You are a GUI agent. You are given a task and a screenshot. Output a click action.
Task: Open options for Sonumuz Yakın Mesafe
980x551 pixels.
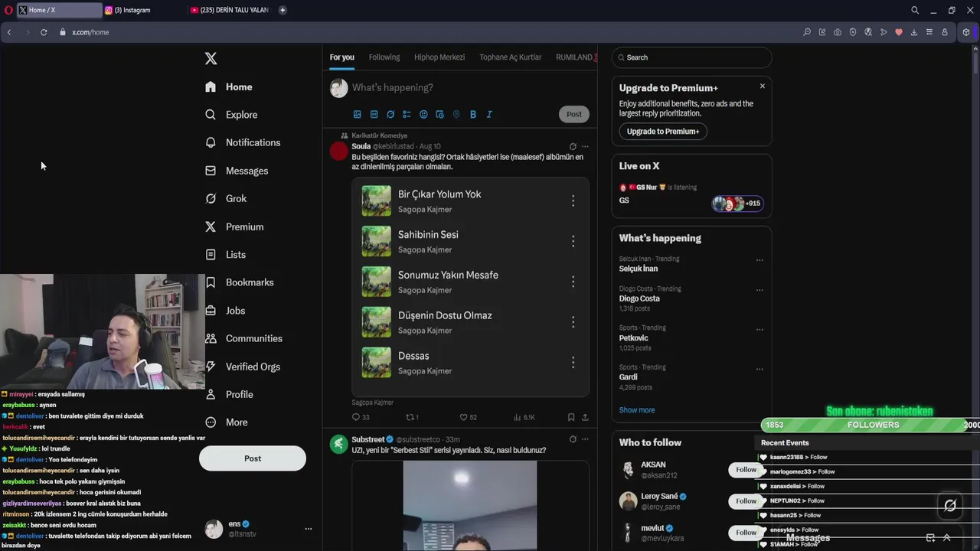click(573, 282)
